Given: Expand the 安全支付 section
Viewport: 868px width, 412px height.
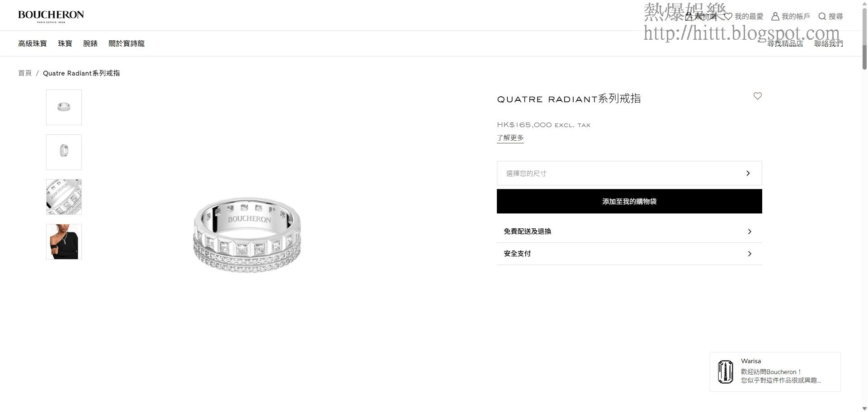Looking at the screenshot, I should point(629,254).
